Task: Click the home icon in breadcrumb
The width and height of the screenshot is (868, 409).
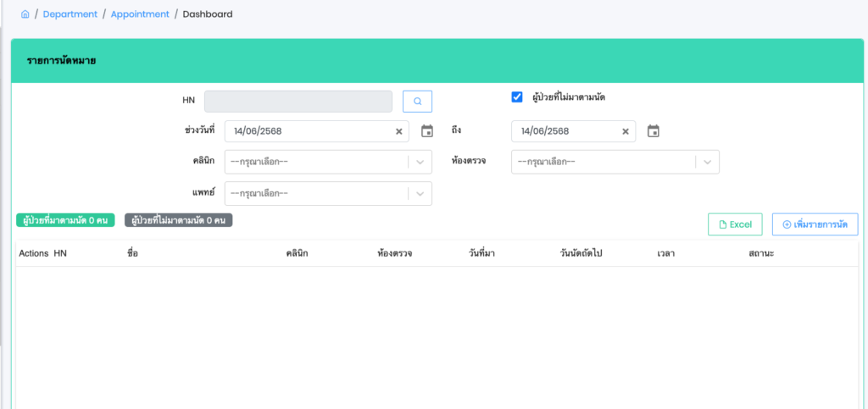Action: click(25, 14)
